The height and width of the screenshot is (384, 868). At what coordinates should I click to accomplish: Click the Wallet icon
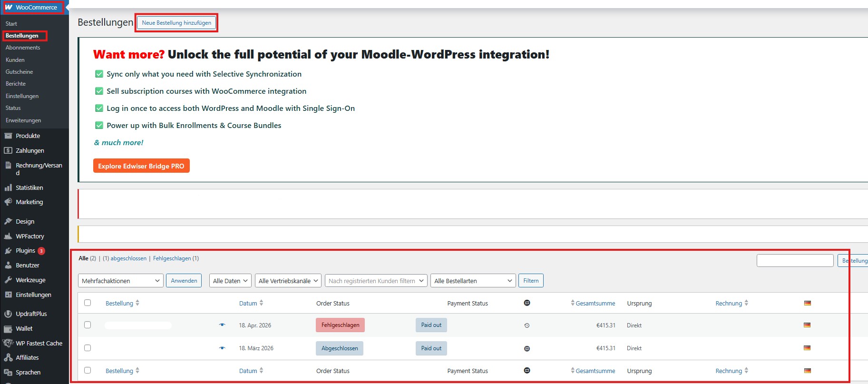click(x=8, y=328)
